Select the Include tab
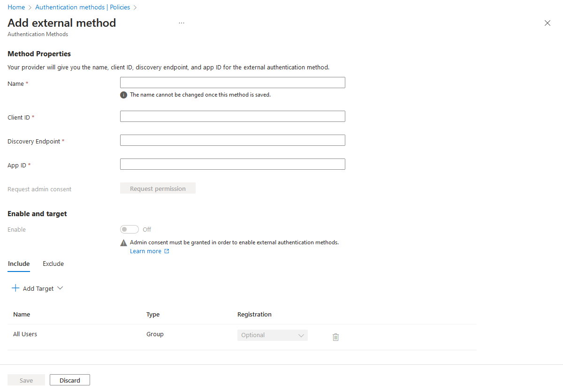The width and height of the screenshot is (563, 392). pyautogui.click(x=19, y=264)
